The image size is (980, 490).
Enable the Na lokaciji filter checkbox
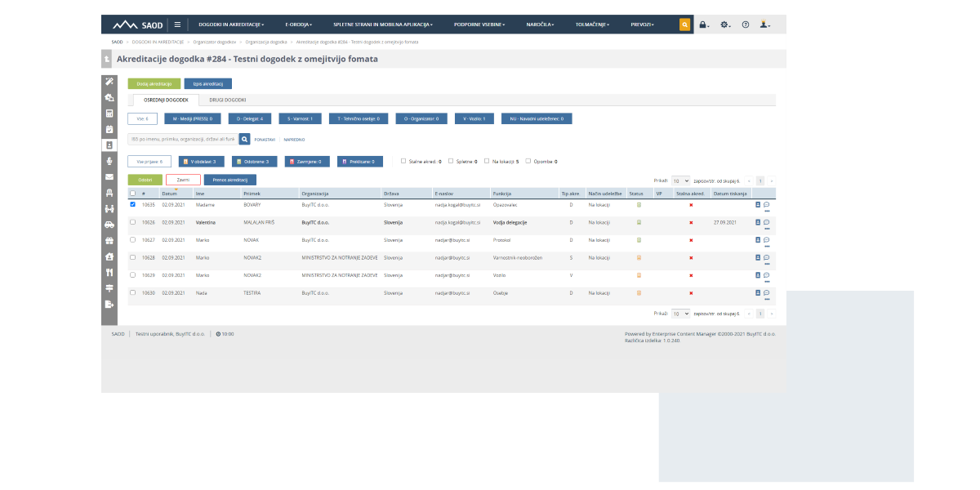(x=487, y=161)
